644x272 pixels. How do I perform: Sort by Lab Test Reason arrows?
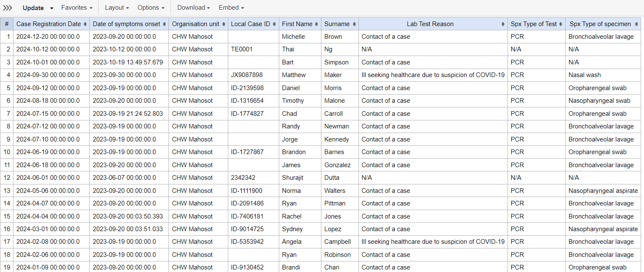503,24
